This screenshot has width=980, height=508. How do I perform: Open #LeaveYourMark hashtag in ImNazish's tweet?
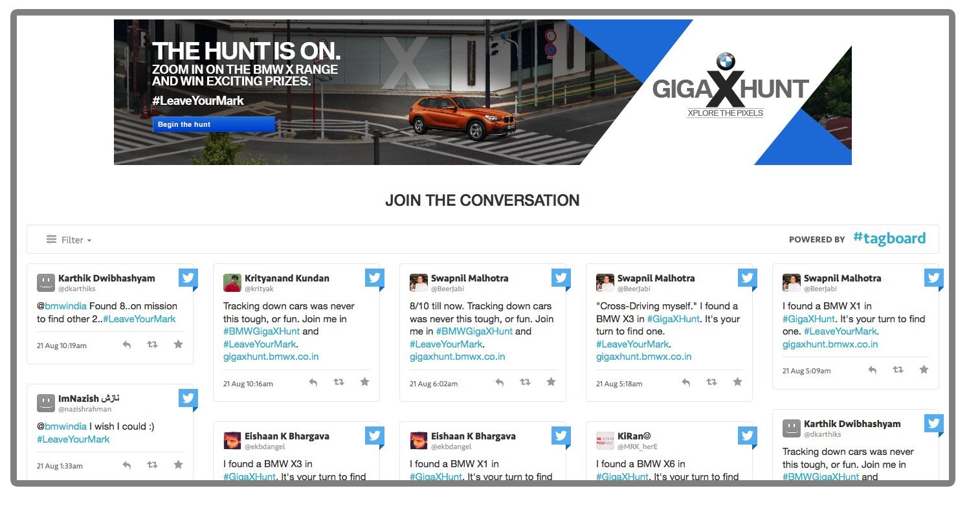[x=73, y=439]
